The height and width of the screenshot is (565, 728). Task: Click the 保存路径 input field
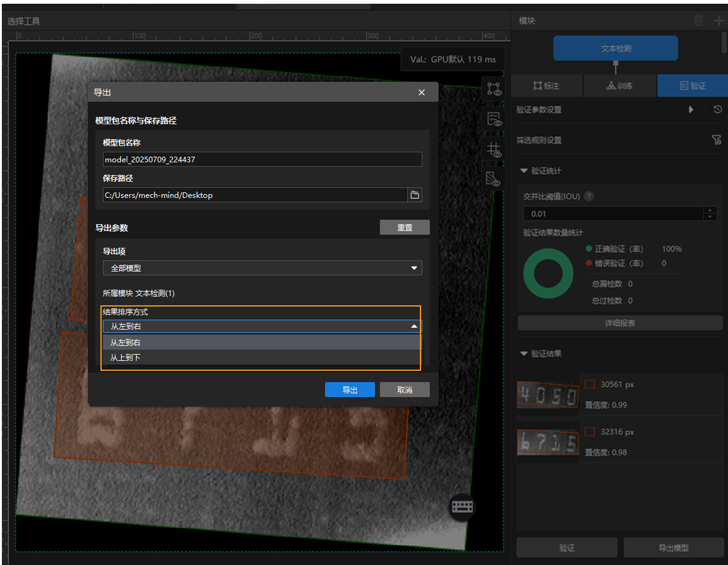[255, 195]
